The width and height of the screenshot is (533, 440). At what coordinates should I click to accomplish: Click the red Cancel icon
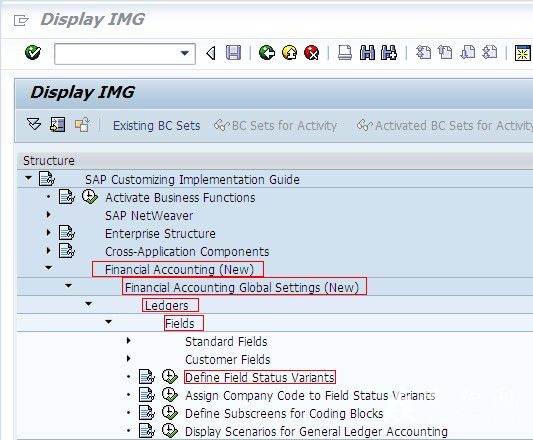click(x=312, y=53)
